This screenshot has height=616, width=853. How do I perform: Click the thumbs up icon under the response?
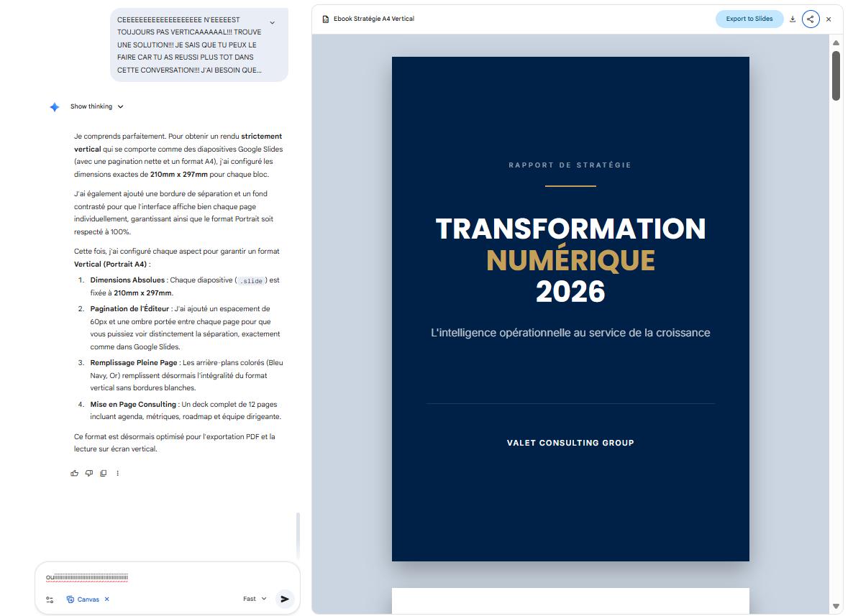[75, 473]
